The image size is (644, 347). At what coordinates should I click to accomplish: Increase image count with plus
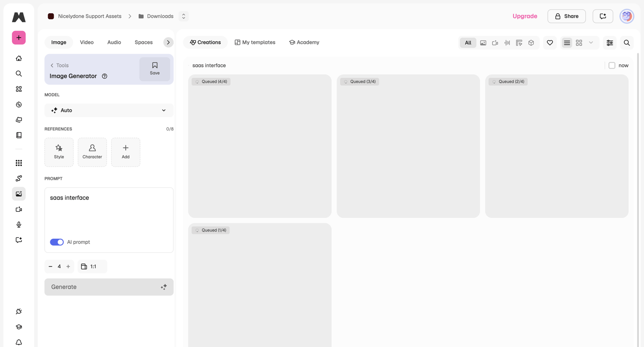point(68,266)
